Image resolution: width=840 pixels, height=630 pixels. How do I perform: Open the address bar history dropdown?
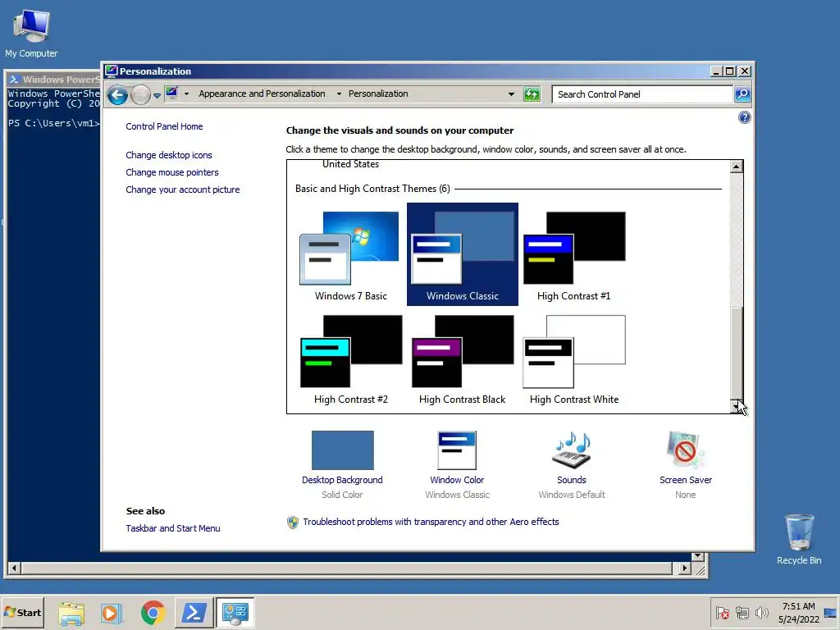pos(511,94)
